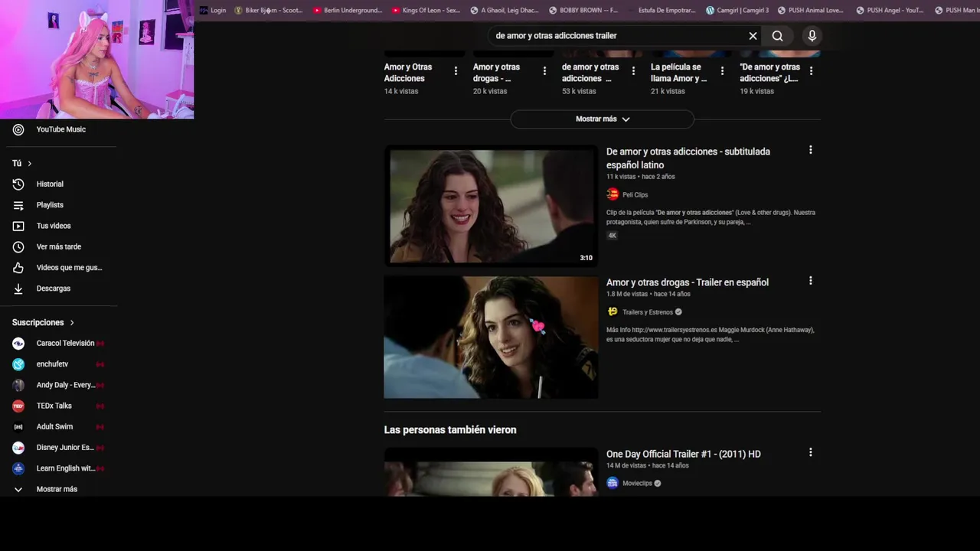This screenshot has height=551, width=980.
Task: Play the Amor y otras drogas trailer thumbnail
Action: coord(491,337)
